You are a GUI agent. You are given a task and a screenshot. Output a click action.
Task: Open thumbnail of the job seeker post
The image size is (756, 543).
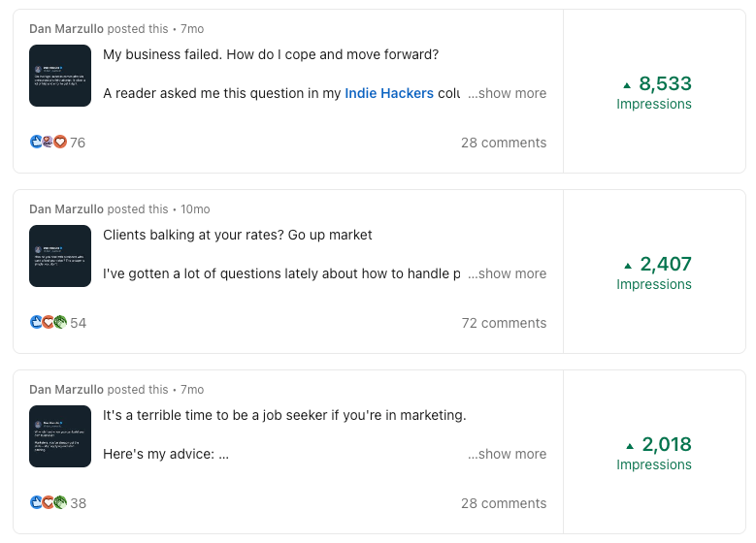point(60,436)
